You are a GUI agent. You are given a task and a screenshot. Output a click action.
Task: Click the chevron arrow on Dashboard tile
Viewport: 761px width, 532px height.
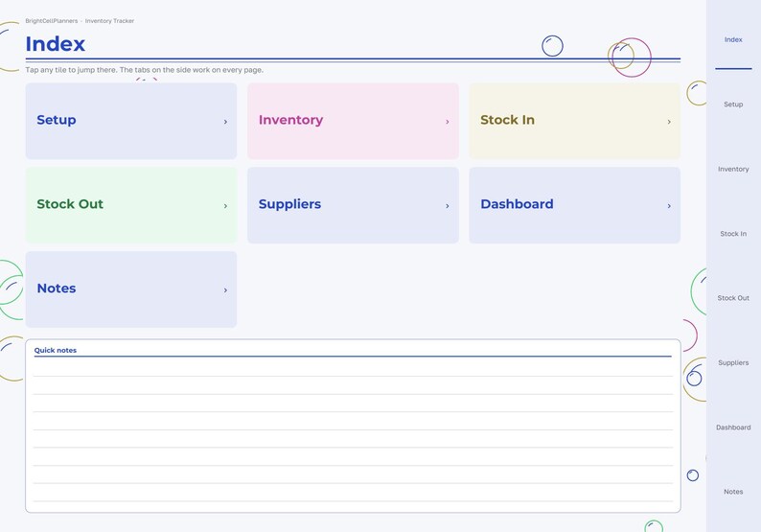click(669, 206)
